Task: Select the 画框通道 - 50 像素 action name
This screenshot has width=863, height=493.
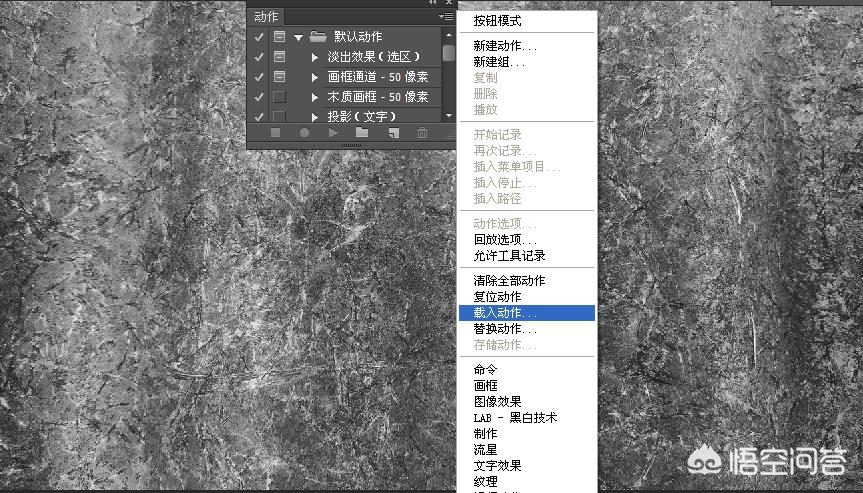Action: click(x=378, y=77)
